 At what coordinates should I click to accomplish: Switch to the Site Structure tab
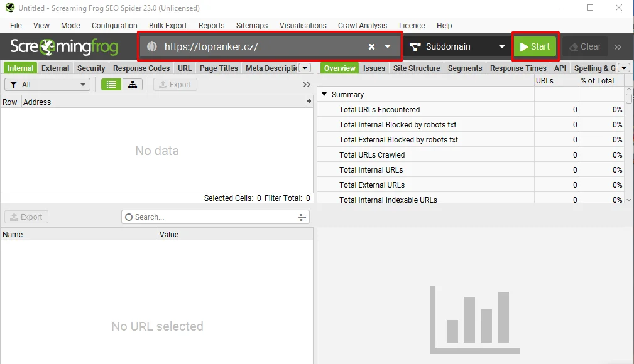[417, 68]
